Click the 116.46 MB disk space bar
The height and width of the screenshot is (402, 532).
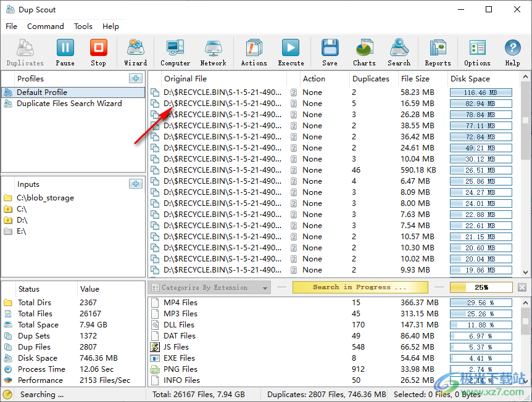(x=481, y=92)
